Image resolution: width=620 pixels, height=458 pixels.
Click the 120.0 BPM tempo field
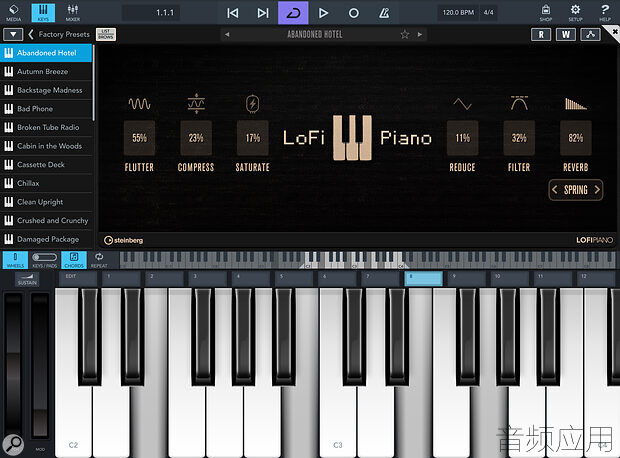point(458,13)
